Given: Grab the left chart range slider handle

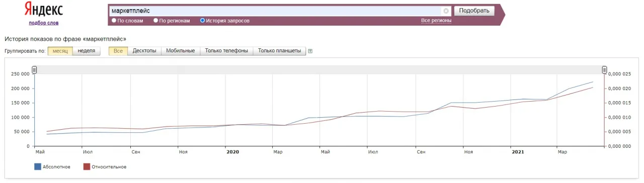Looking at the screenshot, I should coord(35,70).
